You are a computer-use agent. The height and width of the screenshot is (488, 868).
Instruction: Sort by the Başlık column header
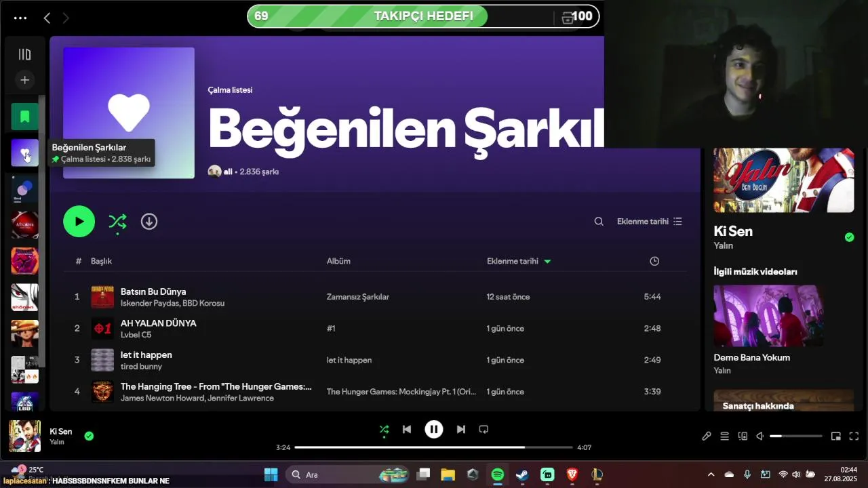point(101,261)
